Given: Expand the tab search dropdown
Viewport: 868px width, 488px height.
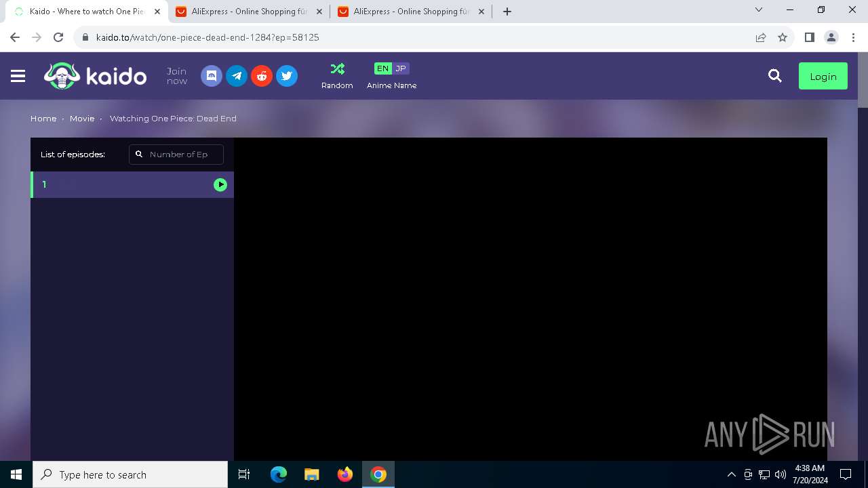Looking at the screenshot, I should 759,9.
